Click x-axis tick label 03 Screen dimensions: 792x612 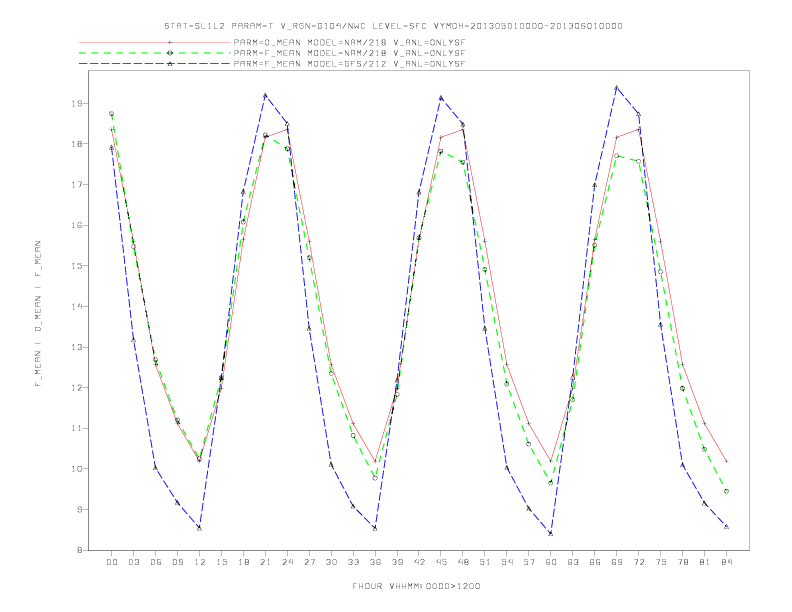point(133,562)
